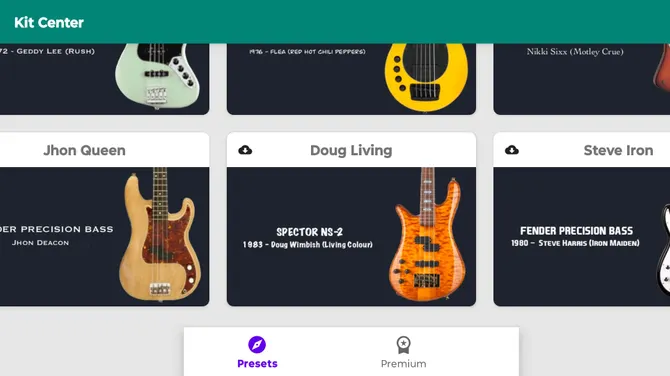Click the Kit Center header title
The width and height of the screenshot is (670, 376).
[49, 23]
